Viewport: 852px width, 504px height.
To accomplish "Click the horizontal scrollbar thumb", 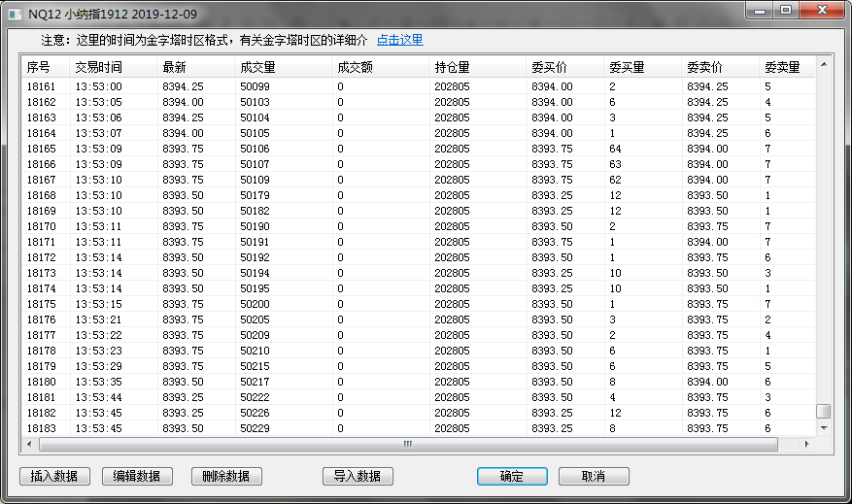I will [x=409, y=444].
